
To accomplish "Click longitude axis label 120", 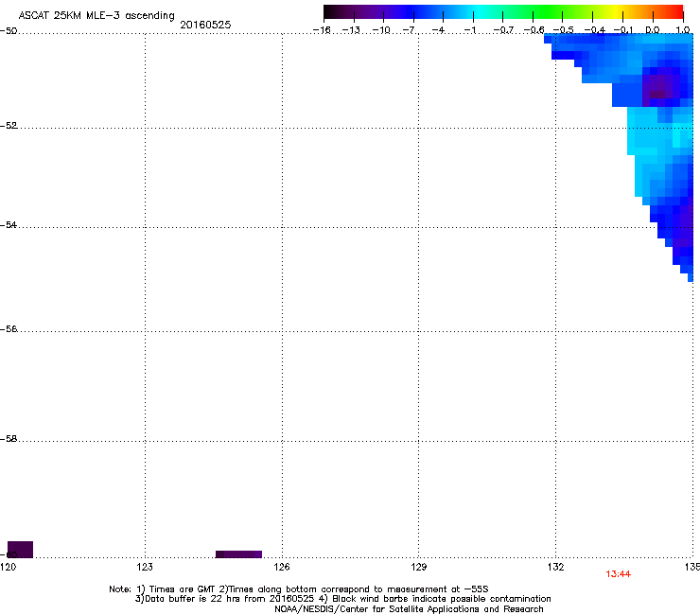I will [x=8, y=567].
